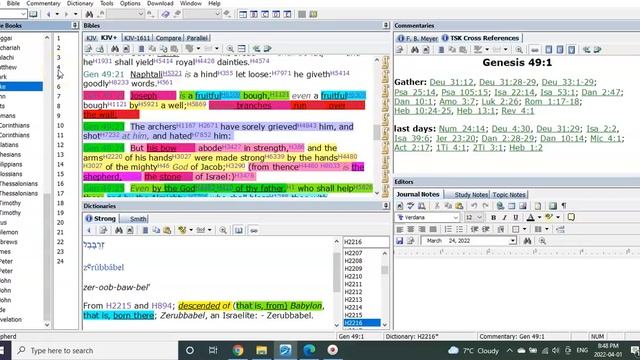The image size is (640, 360).
Task: Click the first window layout icon in the main toolbar
Action: pos(243,14)
